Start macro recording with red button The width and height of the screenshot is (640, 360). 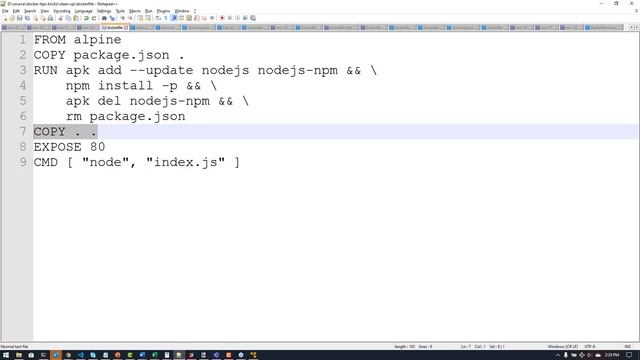point(222,18)
